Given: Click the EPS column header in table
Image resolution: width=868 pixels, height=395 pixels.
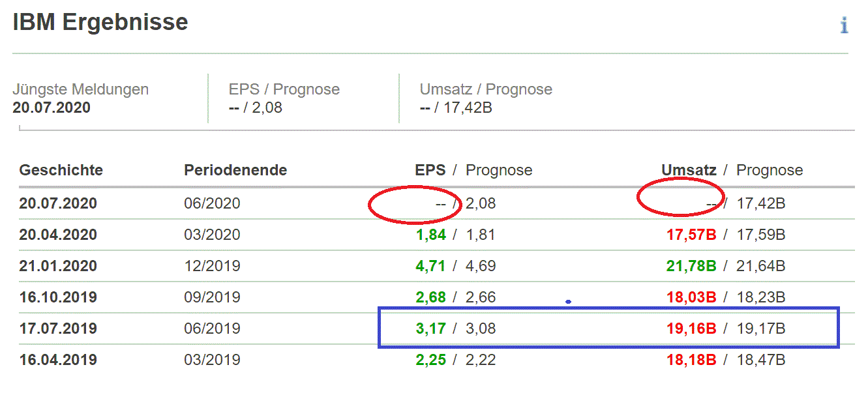Looking at the screenshot, I should tap(430, 171).
